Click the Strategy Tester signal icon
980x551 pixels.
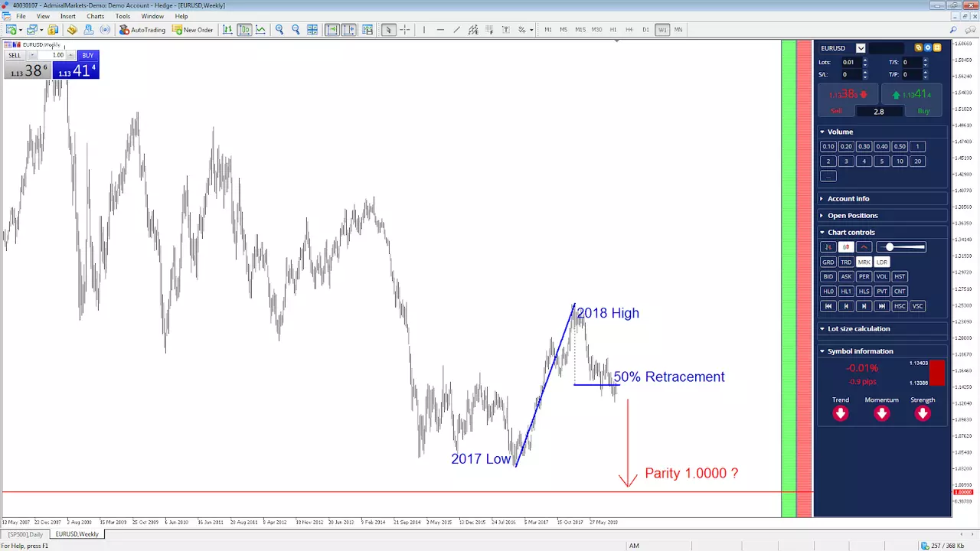click(105, 30)
